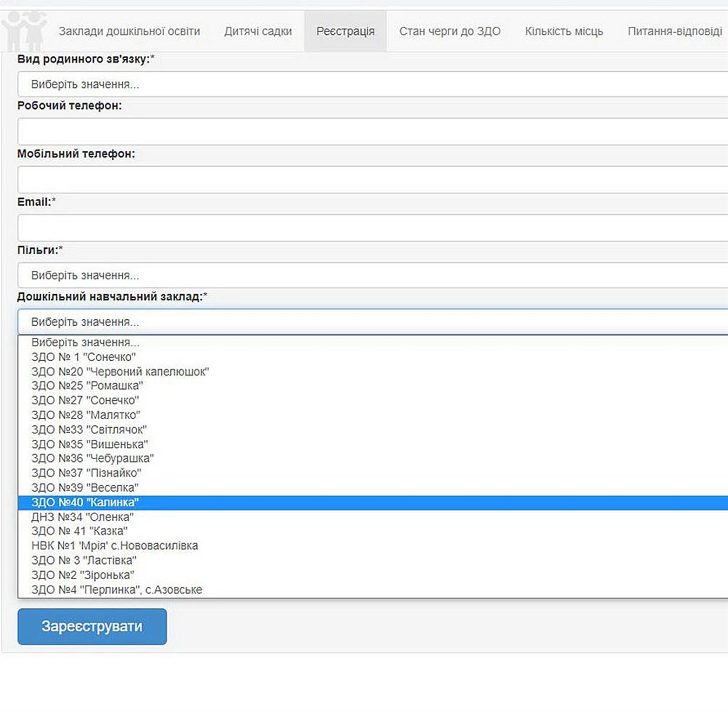Viewport: 728px width, 712px height.
Task: Open the Пільги dropdown
Action: click(373, 275)
